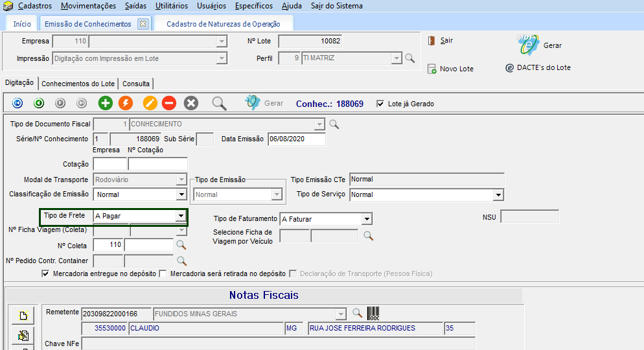Click the toolbar Gerar globe icon
This screenshot has width=644, height=350.
pos(252,102)
